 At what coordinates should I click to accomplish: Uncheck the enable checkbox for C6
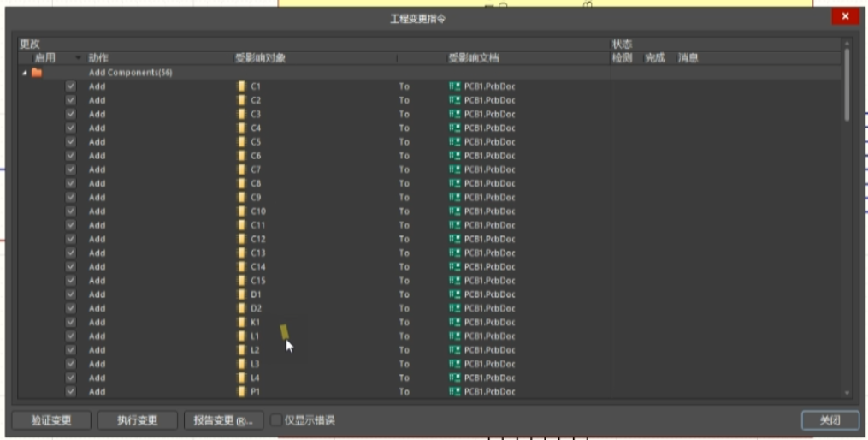(x=70, y=156)
